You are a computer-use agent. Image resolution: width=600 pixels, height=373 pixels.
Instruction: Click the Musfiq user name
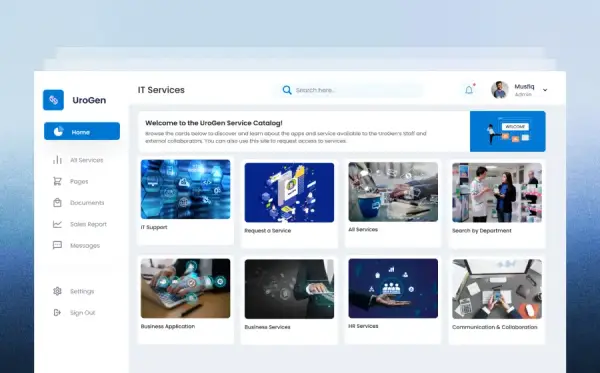click(x=524, y=86)
